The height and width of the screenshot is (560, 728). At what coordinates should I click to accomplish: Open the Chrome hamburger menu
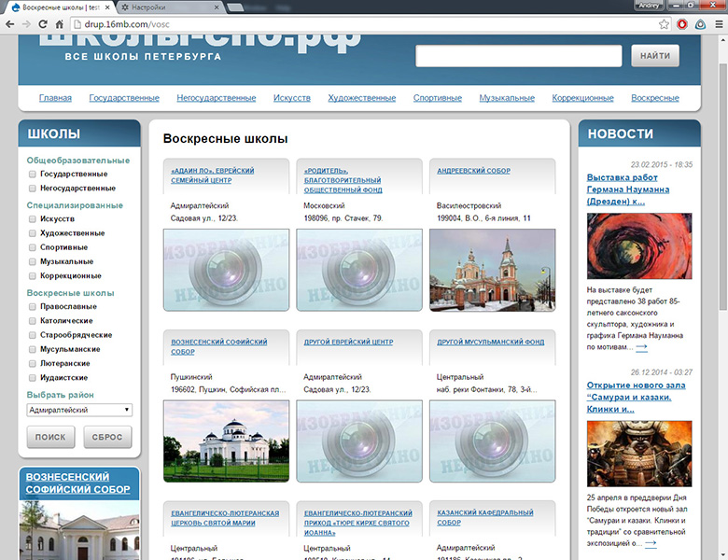tap(719, 24)
